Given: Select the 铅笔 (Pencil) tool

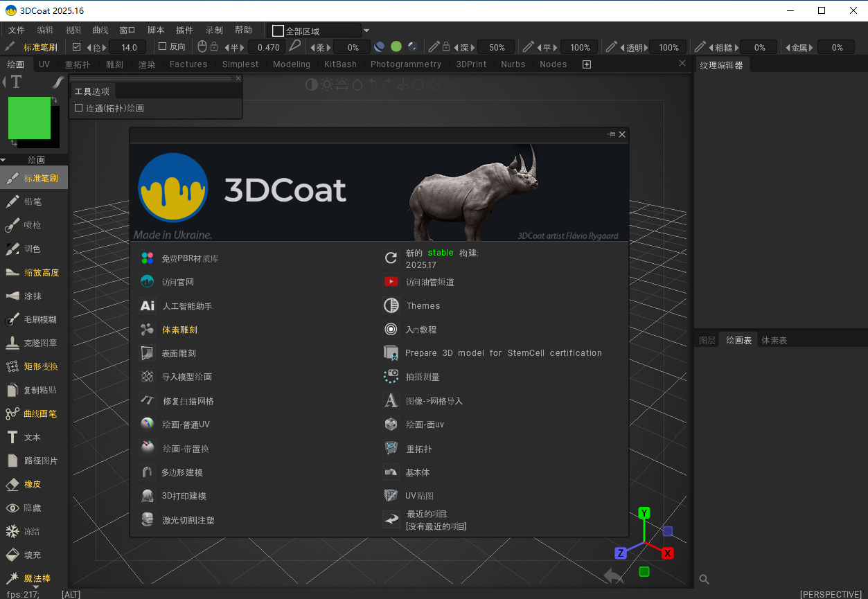Looking at the screenshot, I should point(33,202).
